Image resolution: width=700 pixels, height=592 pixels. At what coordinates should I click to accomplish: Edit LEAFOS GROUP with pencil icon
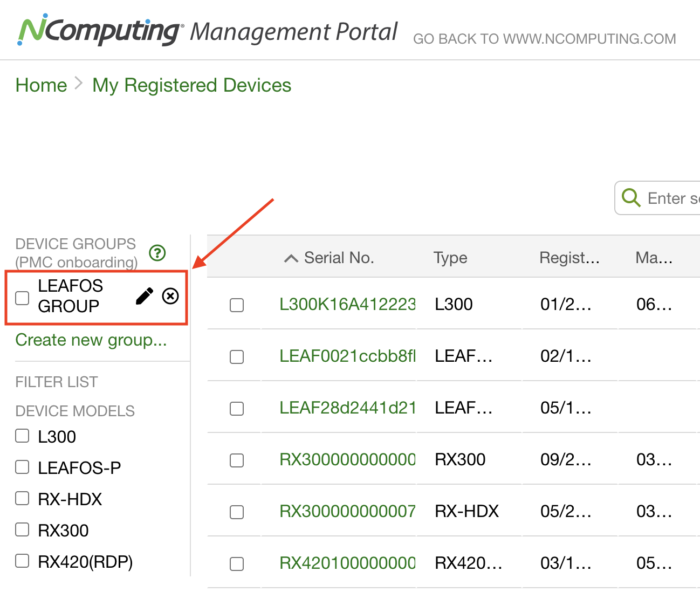tap(144, 296)
